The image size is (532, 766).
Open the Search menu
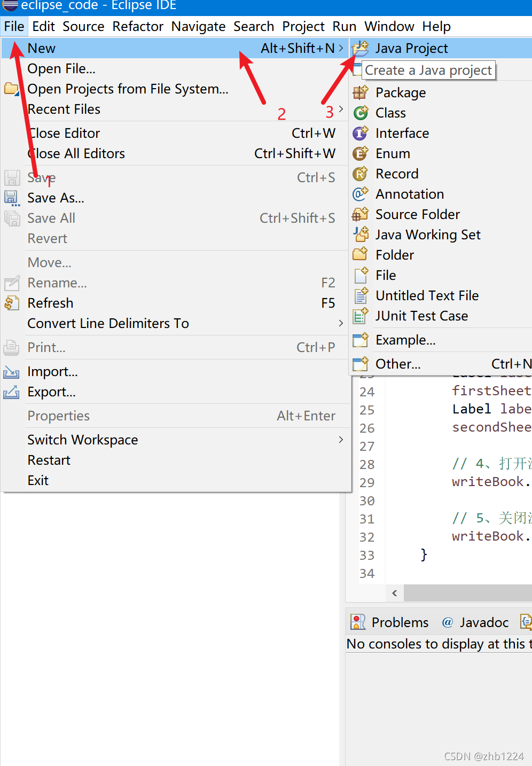[254, 26]
